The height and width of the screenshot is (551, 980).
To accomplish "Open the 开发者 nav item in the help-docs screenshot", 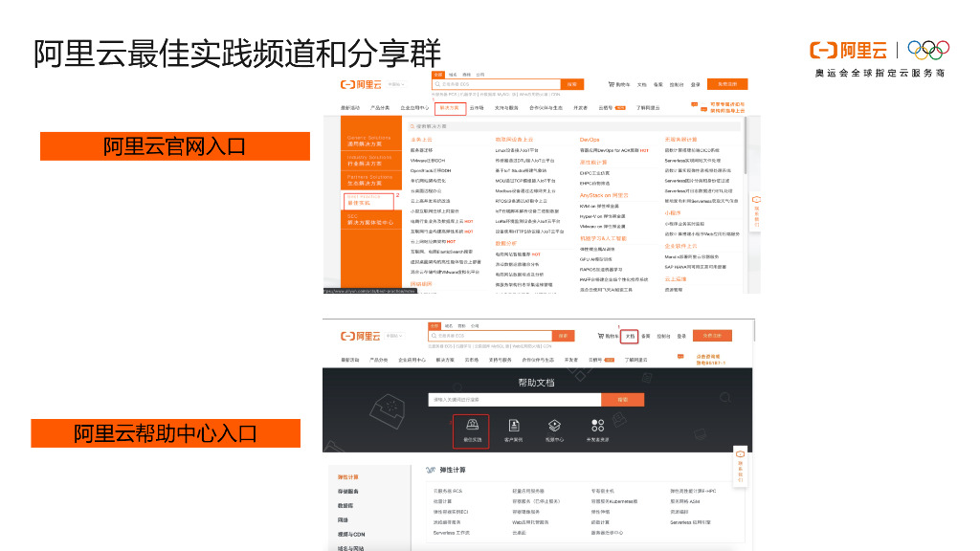I will point(571,360).
